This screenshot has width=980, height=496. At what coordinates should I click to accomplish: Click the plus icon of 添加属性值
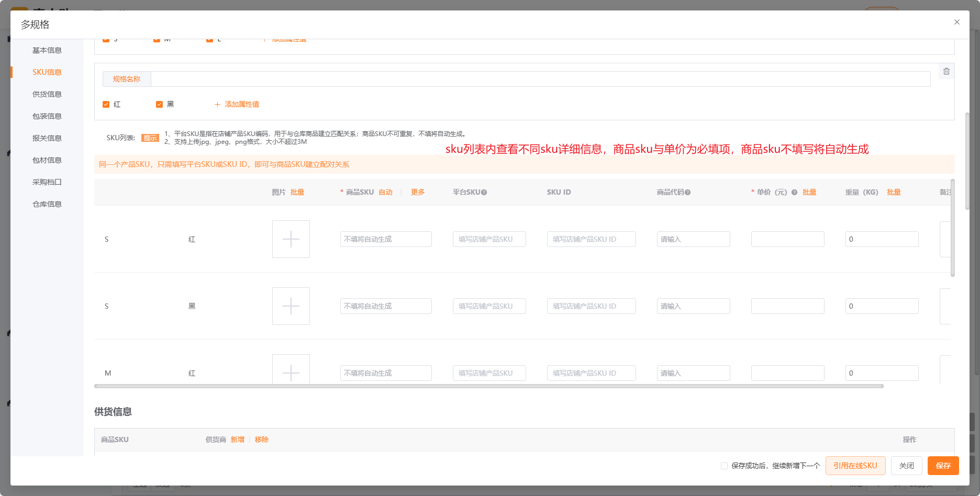tap(217, 105)
